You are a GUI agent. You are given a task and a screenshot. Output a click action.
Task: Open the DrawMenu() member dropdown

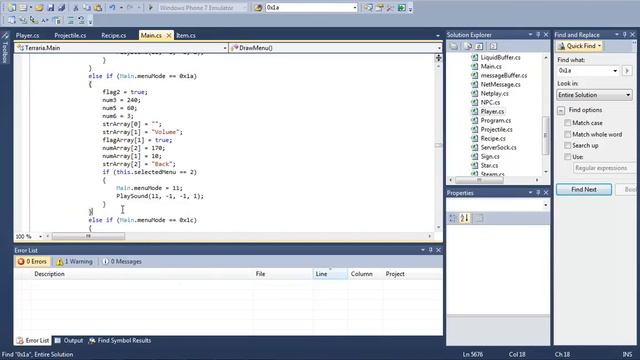click(439, 48)
